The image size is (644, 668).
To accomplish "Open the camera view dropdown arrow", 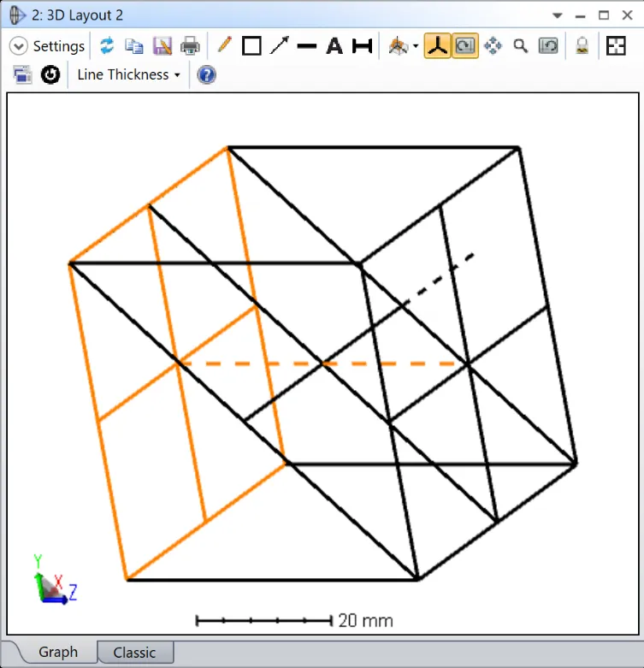I will [416, 46].
